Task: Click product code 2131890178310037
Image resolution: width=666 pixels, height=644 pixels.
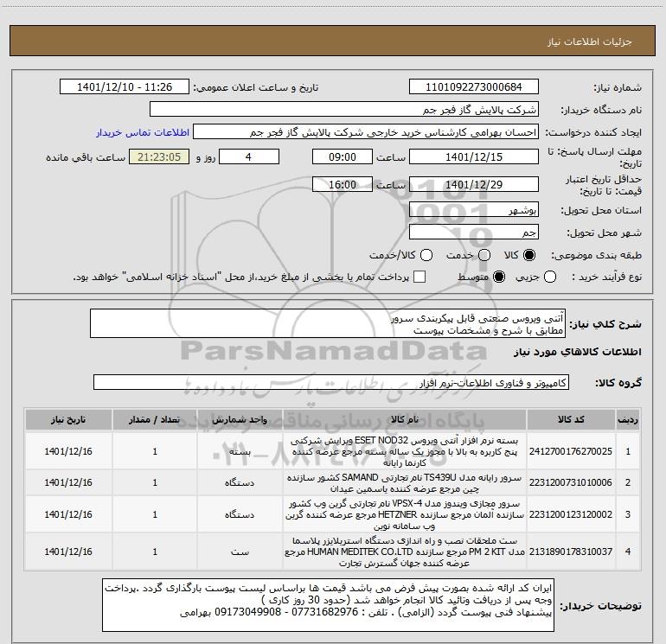Action: [x=571, y=552]
